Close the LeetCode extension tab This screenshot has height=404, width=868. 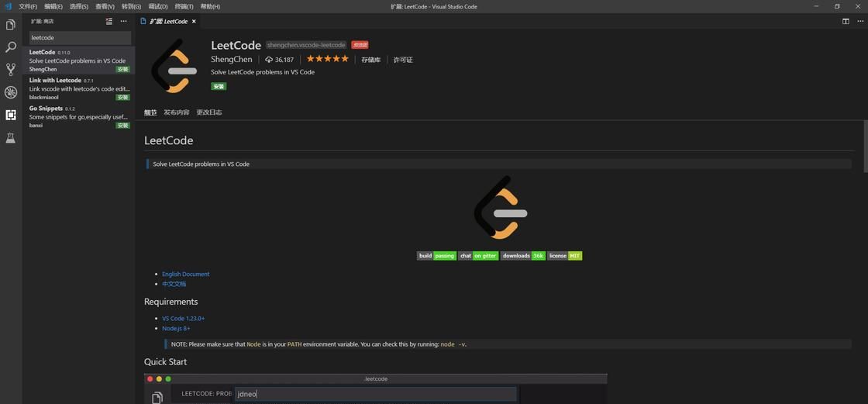pyautogui.click(x=195, y=22)
